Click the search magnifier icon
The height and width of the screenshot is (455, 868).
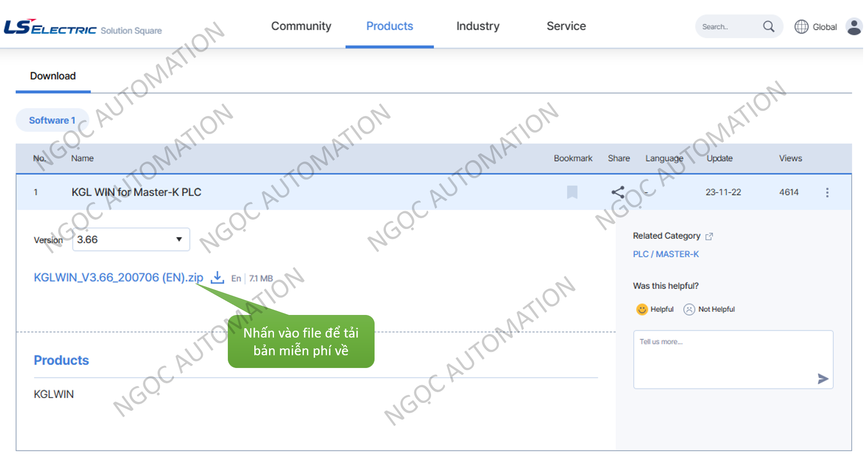point(768,27)
